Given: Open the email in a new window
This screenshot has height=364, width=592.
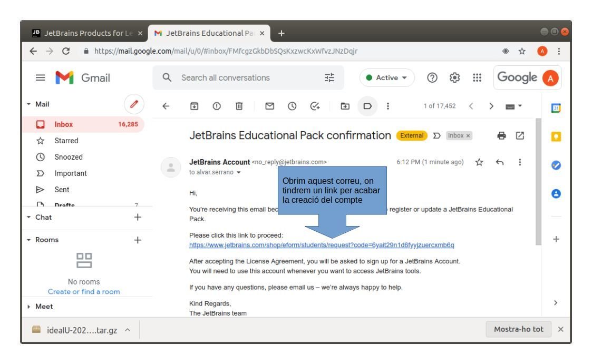Looking at the screenshot, I should [520, 135].
